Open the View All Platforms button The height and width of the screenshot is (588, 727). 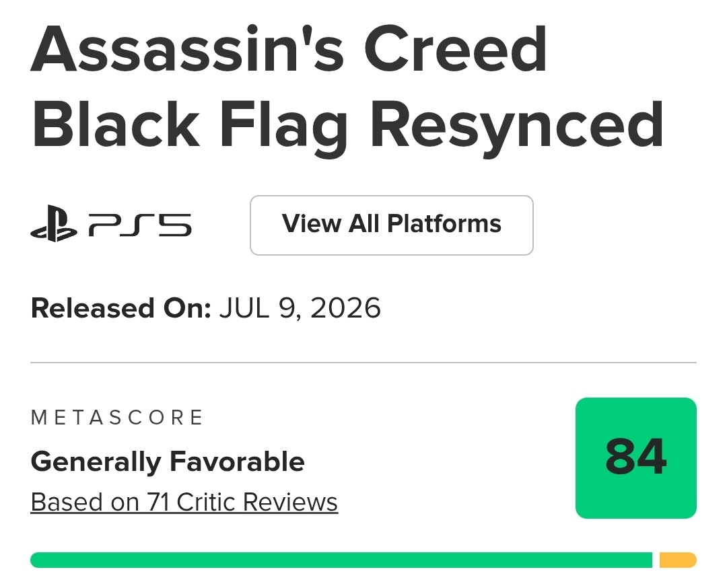point(391,225)
